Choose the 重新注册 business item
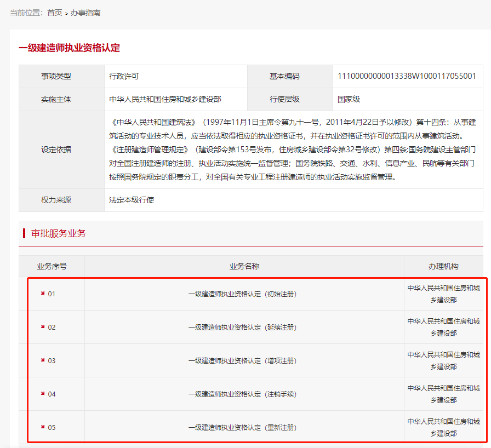Image resolution: width=491 pixels, height=448 pixels. coord(244,428)
